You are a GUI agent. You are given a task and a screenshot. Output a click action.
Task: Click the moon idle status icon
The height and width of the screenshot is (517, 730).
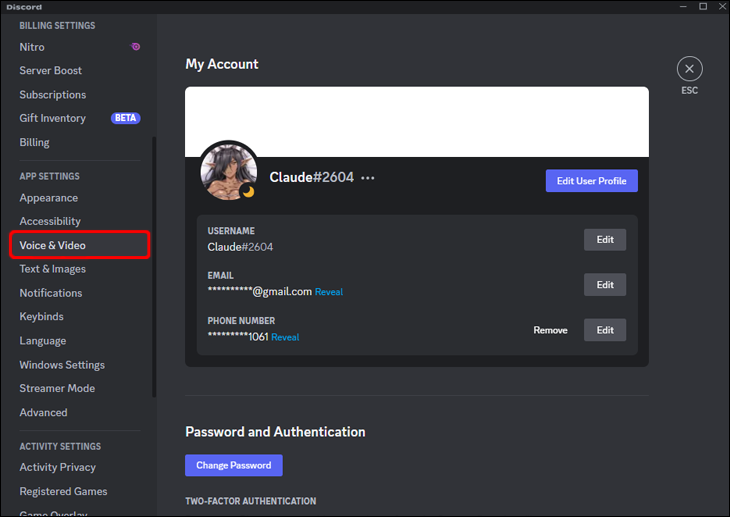(248, 191)
